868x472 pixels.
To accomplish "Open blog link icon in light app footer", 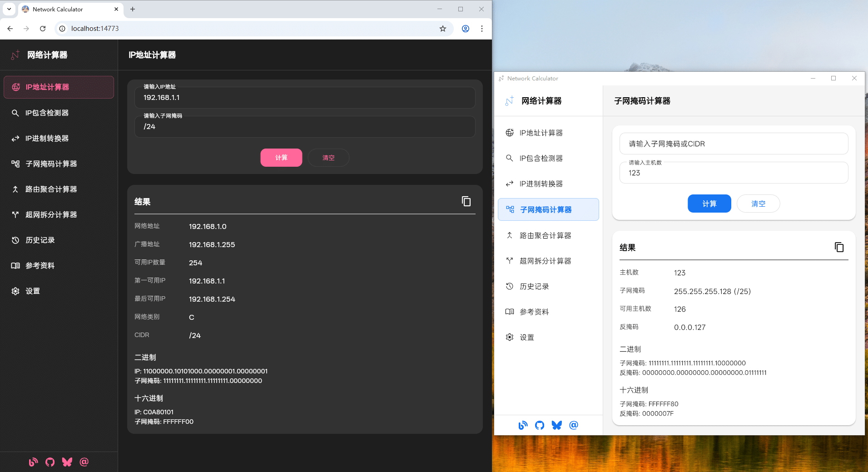I will point(523,425).
